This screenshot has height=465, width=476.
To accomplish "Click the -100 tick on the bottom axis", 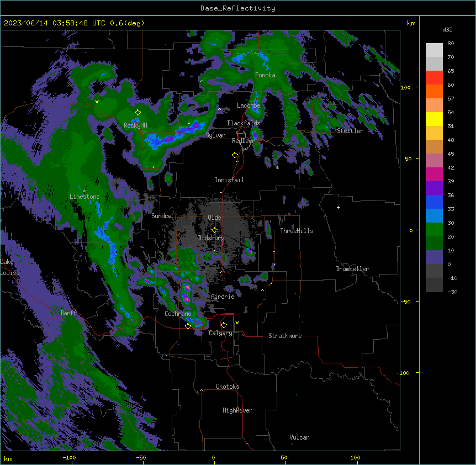I will coord(69,457).
